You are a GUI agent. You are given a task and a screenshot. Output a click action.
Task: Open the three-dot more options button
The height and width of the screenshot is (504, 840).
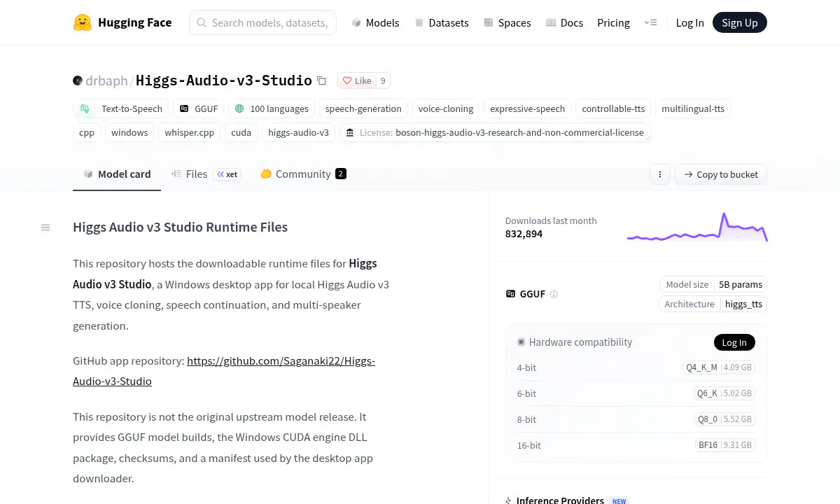point(660,174)
